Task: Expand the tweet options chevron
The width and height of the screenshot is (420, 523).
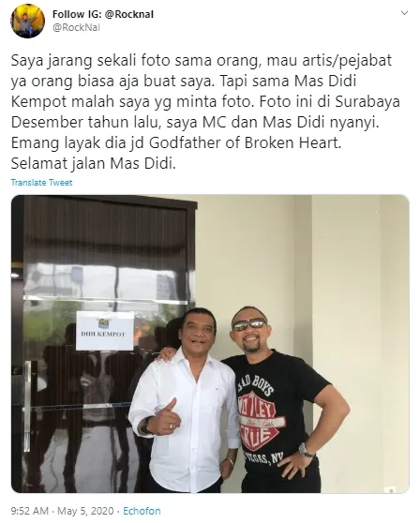Action: click(x=404, y=13)
